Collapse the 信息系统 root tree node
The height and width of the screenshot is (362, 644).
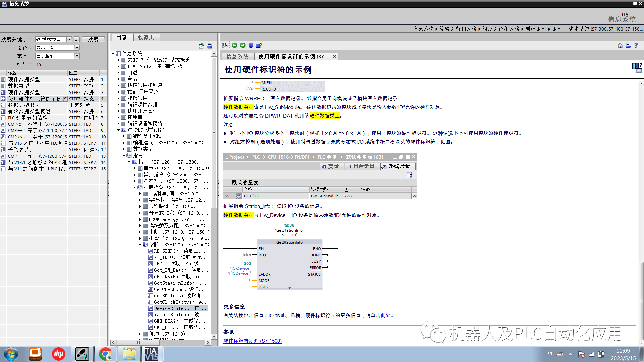(113, 54)
